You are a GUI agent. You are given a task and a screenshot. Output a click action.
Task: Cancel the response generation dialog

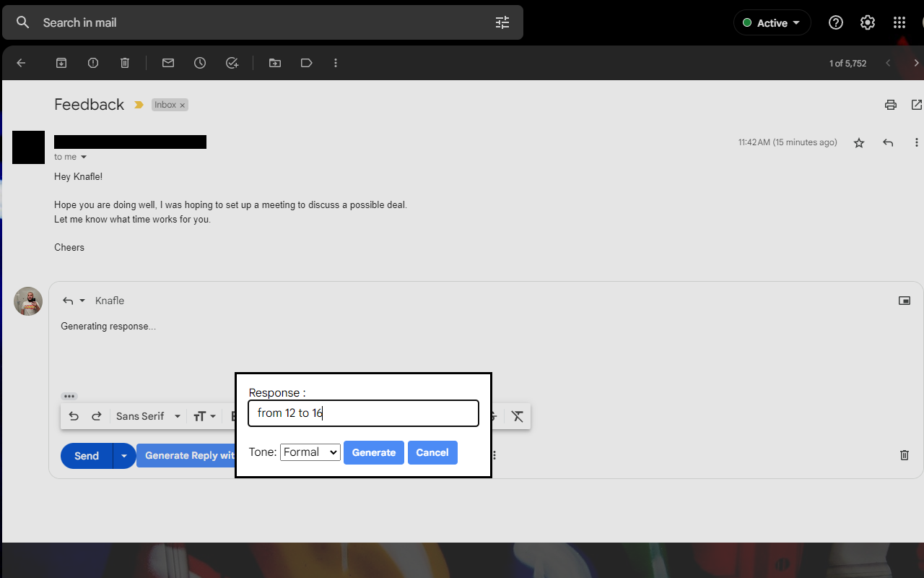click(432, 452)
